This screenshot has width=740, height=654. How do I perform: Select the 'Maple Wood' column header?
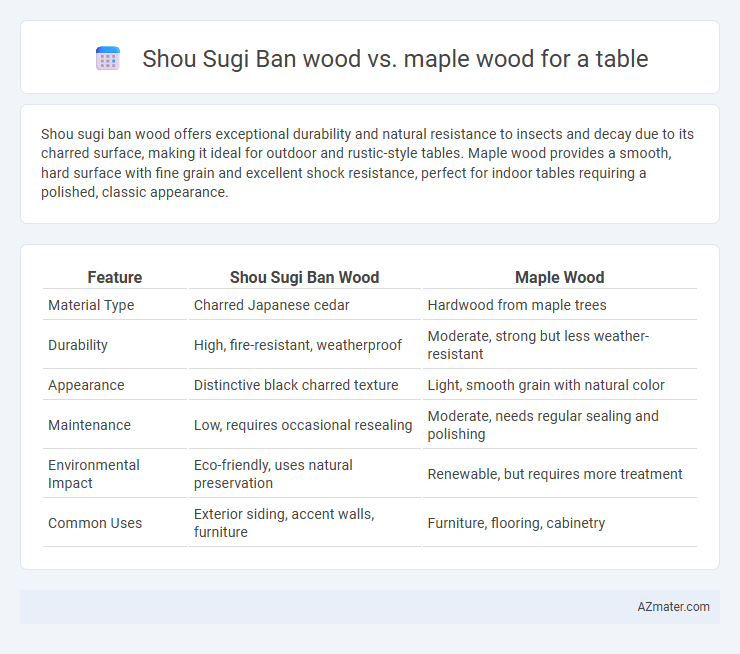coord(559,277)
